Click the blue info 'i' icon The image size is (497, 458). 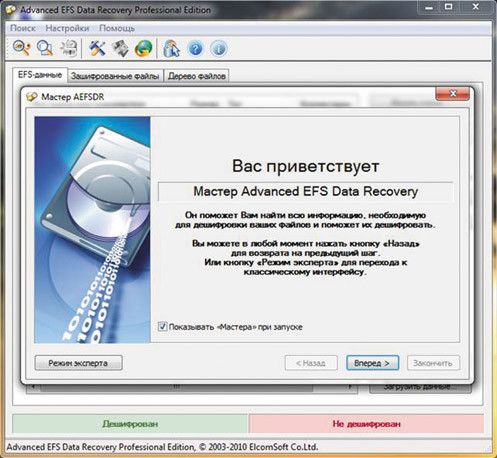pos(219,48)
